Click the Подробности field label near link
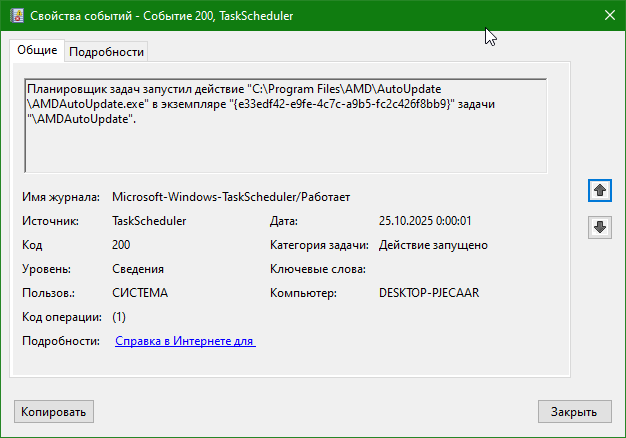 pyautogui.click(x=61, y=341)
